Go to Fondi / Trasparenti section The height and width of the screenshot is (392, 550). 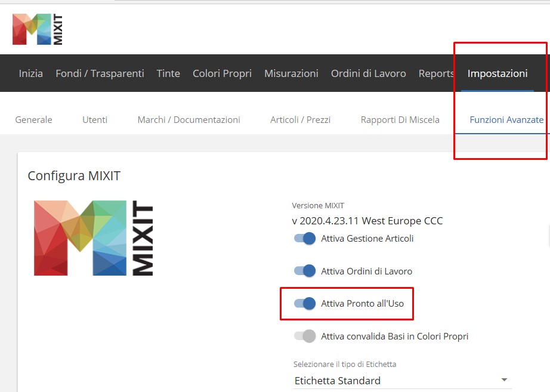point(100,73)
